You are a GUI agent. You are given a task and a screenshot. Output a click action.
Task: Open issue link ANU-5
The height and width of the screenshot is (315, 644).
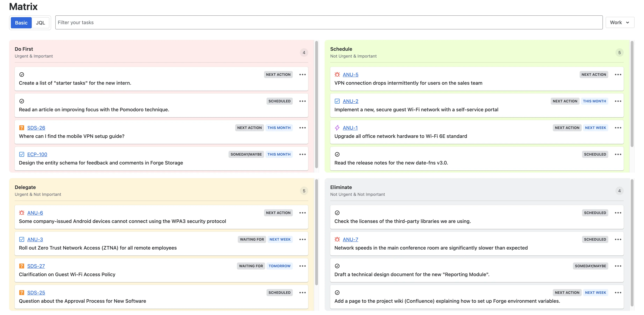coord(351,75)
